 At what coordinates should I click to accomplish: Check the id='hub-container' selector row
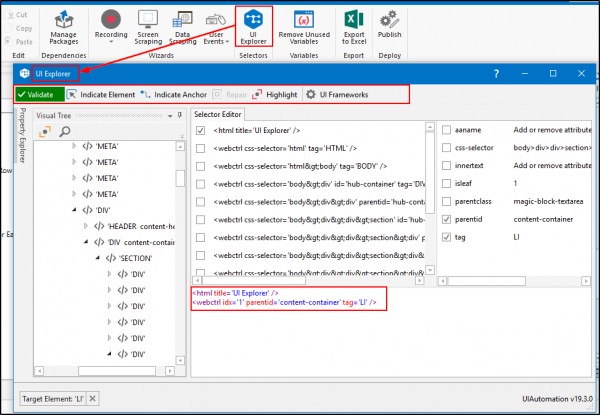[200, 184]
